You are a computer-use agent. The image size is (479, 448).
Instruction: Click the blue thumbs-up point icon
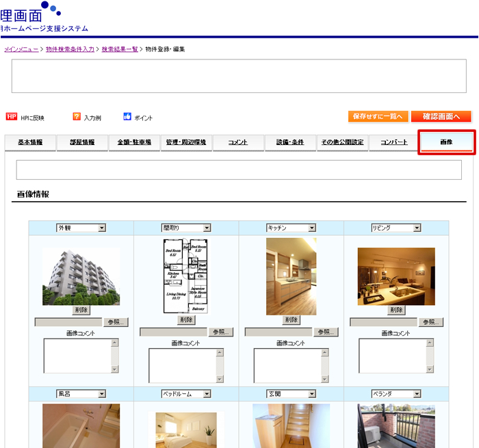(x=127, y=117)
